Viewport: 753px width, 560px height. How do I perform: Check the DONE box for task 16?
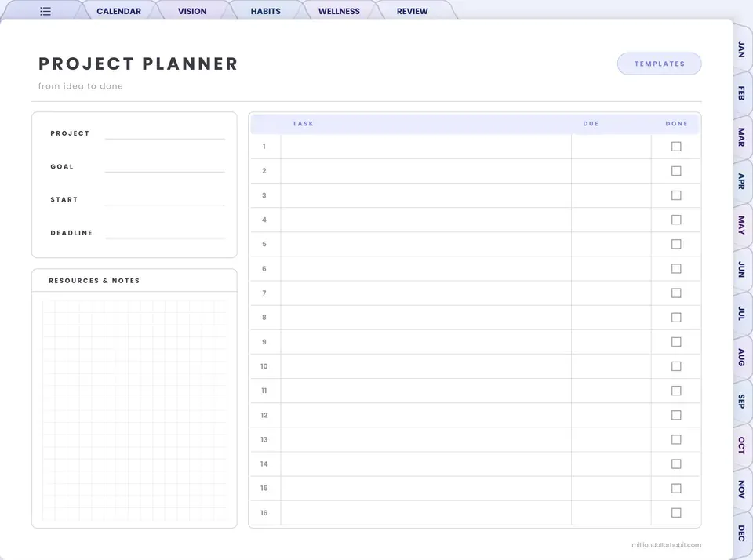676,513
